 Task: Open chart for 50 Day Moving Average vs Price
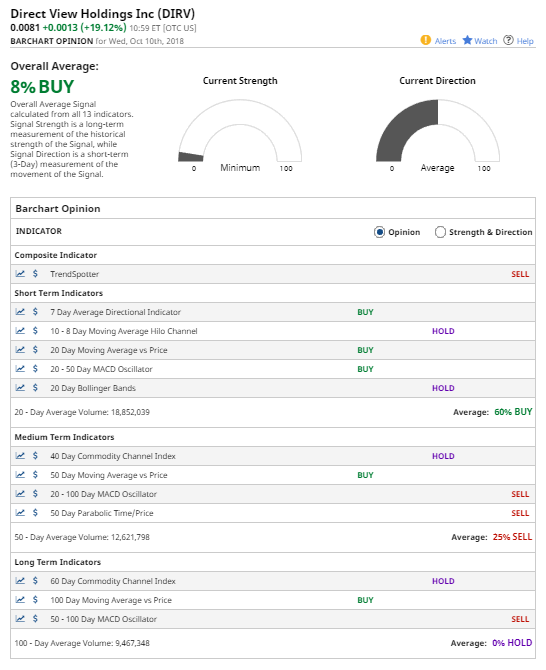[x=20, y=475]
